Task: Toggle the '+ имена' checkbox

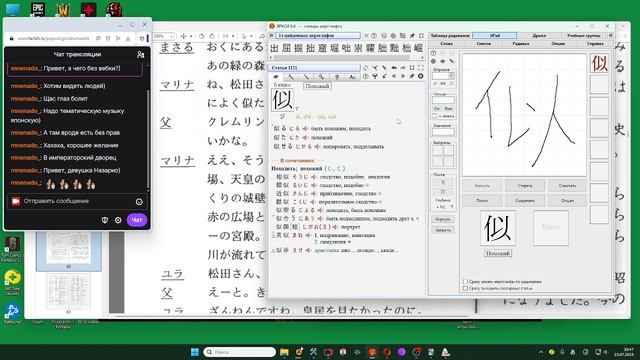Action: (x=435, y=116)
